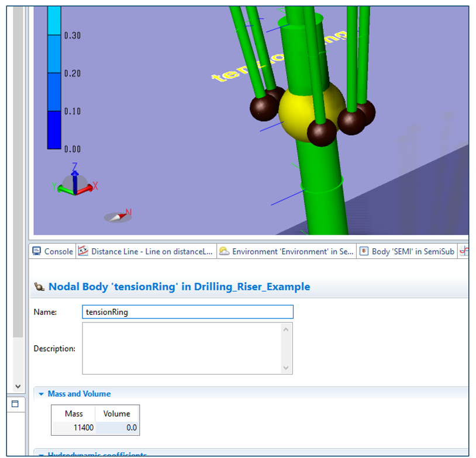Click the partially hidden tab icon after Body 'SEMI'

[x=464, y=251]
